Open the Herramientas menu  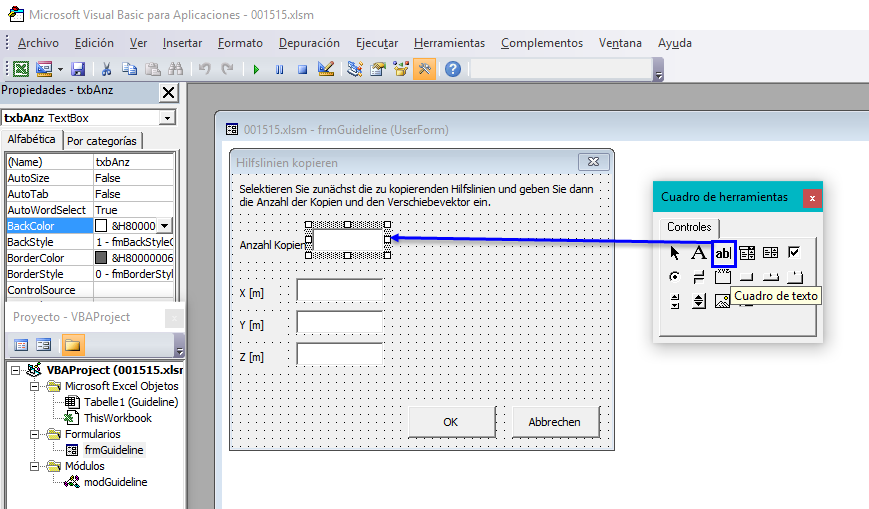pyautogui.click(x=449, y=43)
